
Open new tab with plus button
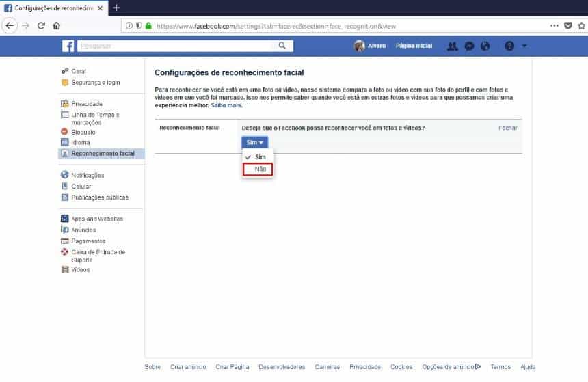tap(116, 8)
